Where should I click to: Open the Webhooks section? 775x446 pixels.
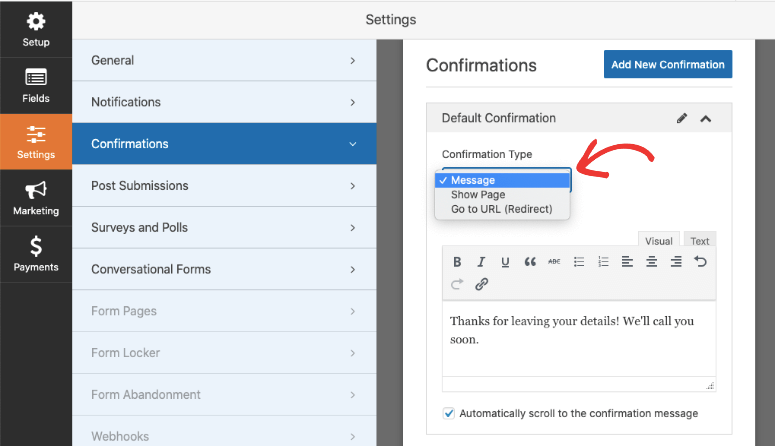pos(224,433)
